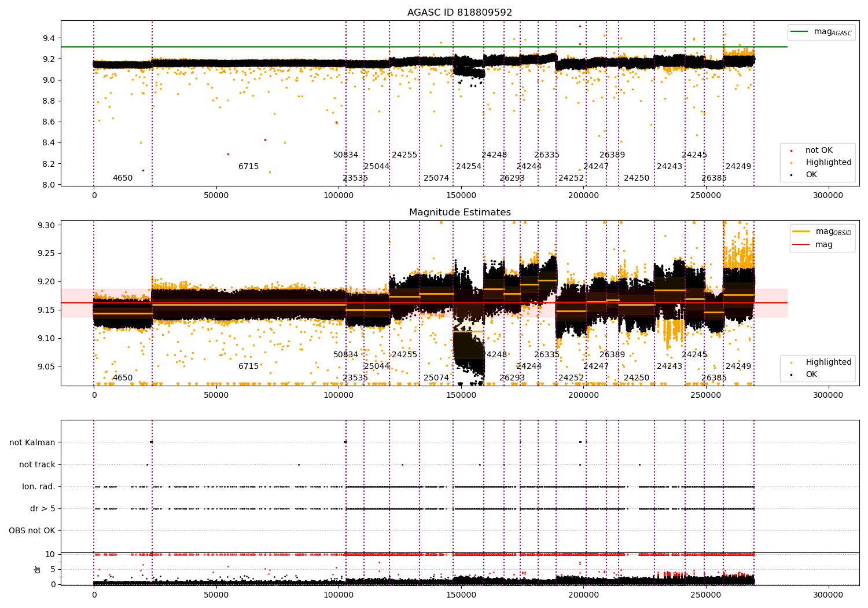Click the y-axis tick '8.4'

coord(49,143)
